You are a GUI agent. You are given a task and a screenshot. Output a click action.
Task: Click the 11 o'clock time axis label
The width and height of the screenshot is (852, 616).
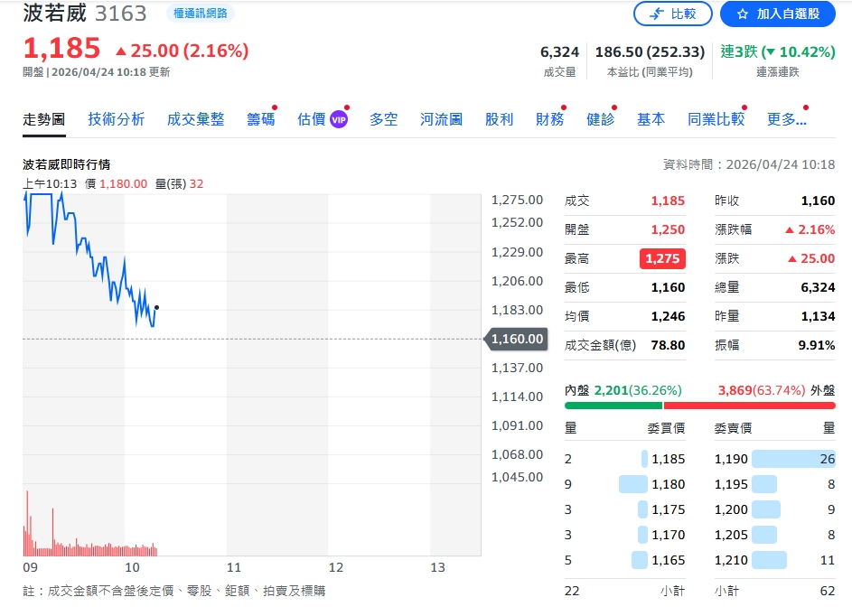(234, 567)
